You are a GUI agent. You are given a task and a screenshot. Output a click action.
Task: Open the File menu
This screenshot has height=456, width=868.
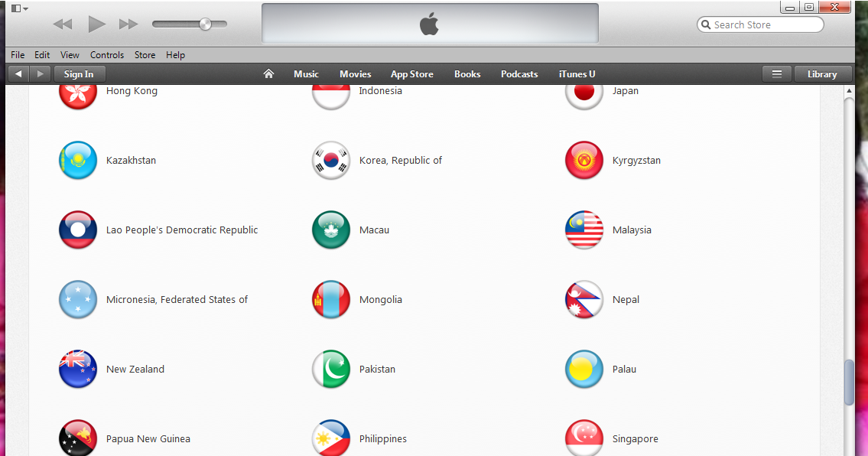pyautogui.click(x=18, y=55)
